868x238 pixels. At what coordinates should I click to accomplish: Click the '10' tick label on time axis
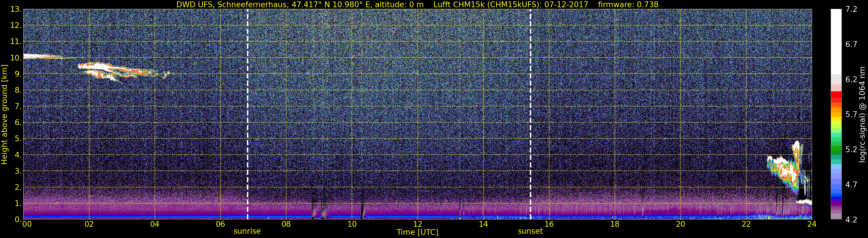click(352, 224)
